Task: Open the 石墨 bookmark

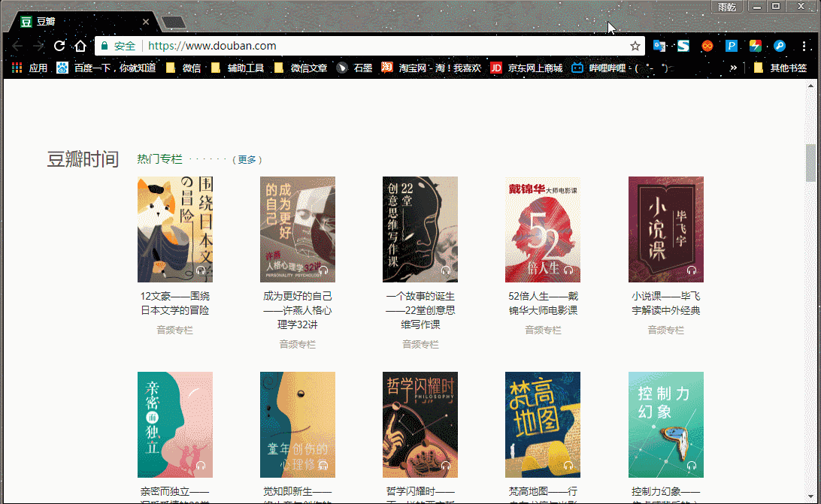Action: click(x=354, y=68)
